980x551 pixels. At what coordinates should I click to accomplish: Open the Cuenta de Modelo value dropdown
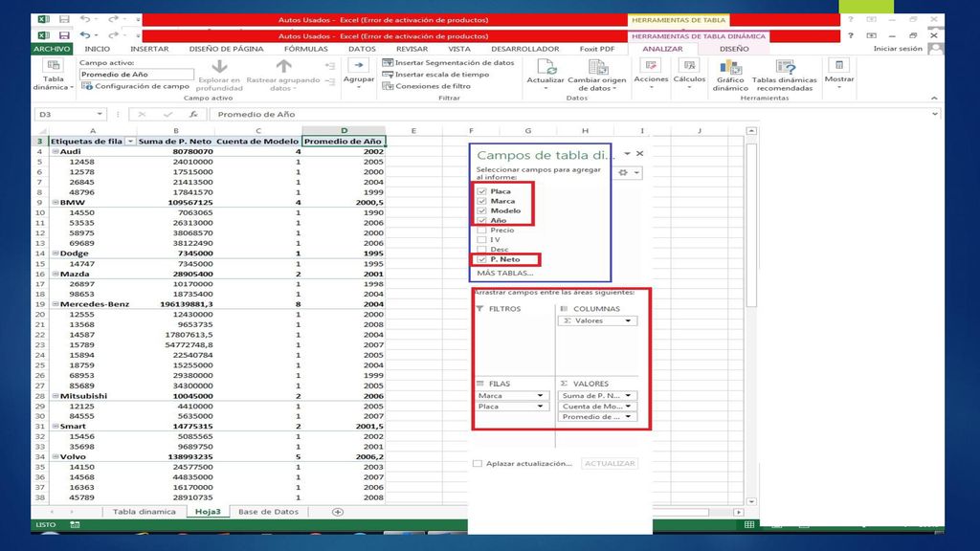[x=628, y=406]
